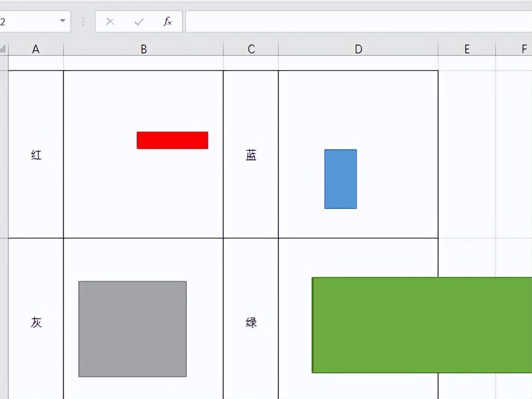Select column B header
This screenshot has height=399, width=532.
(x=143, y=49)
